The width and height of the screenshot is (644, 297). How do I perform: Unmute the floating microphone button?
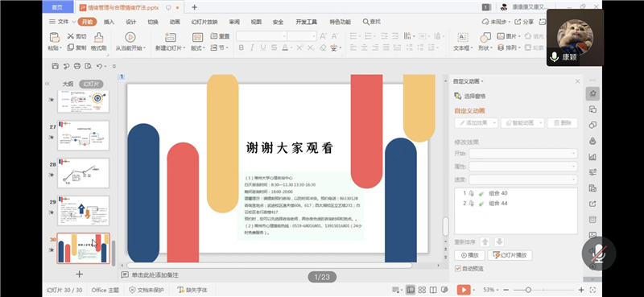[x=599, y=253]
